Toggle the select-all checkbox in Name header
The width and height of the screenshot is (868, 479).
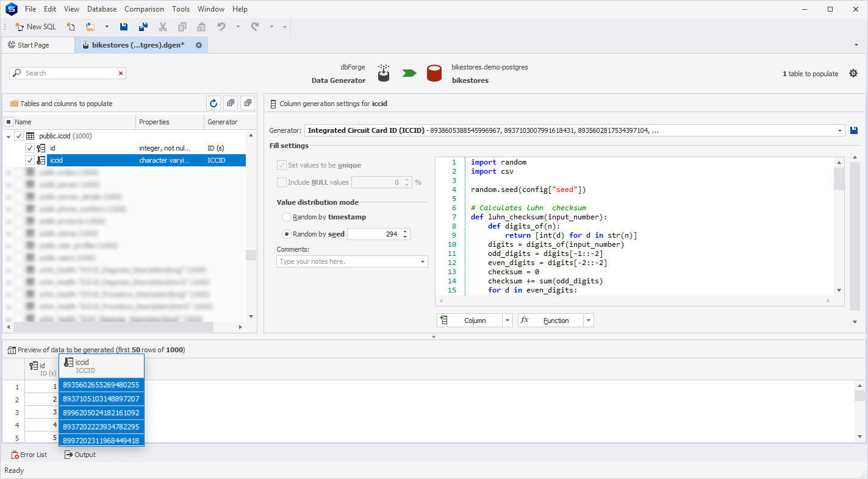tap(9, 122)
